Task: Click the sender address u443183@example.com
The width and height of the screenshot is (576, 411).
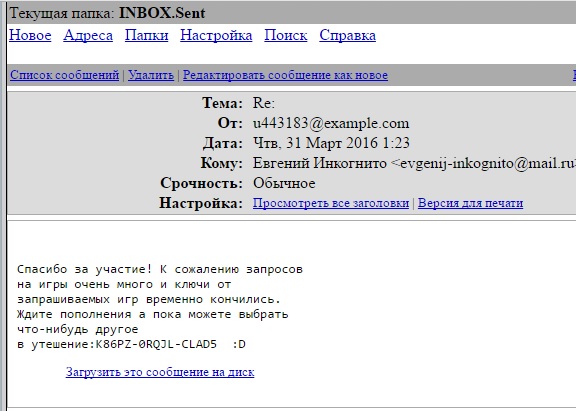Action: [331, 123]
